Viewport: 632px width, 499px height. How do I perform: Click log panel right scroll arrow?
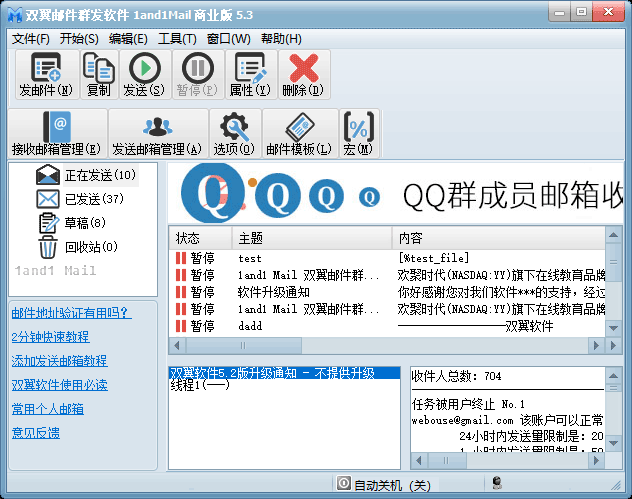(597, 460)
